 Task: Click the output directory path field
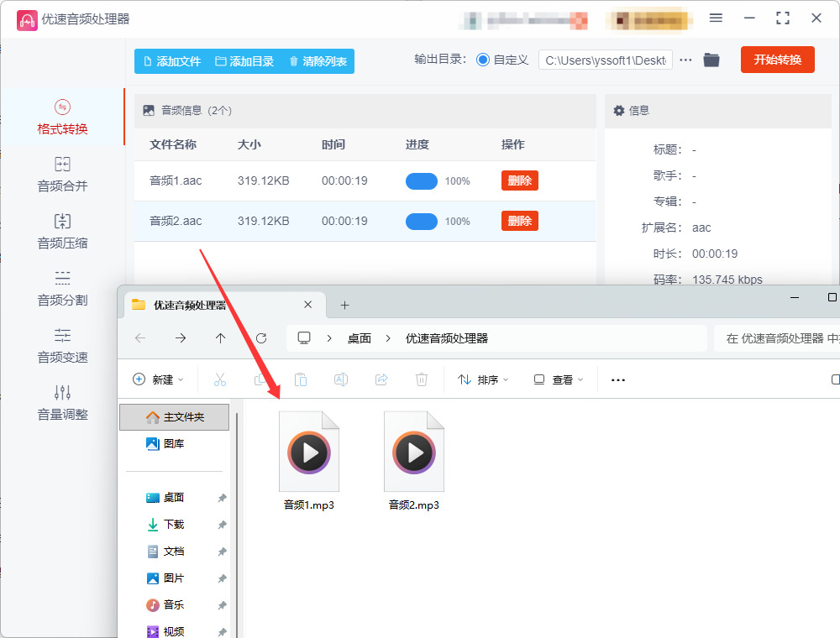point(606,60)
